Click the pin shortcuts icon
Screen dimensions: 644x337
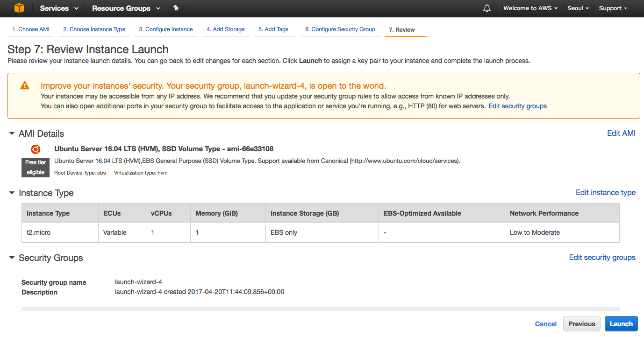176,8
